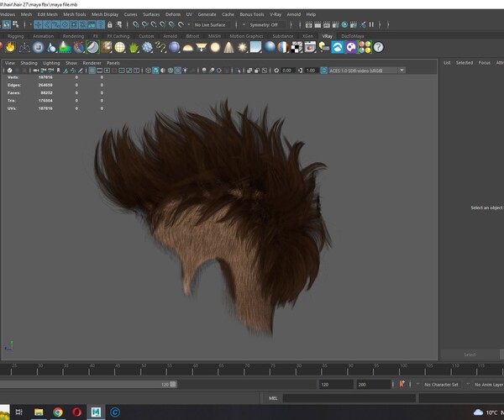This screenshot has height=420, width=504.
Task: Toggle resolution gate in viewport toolbar
Action: 107,71
